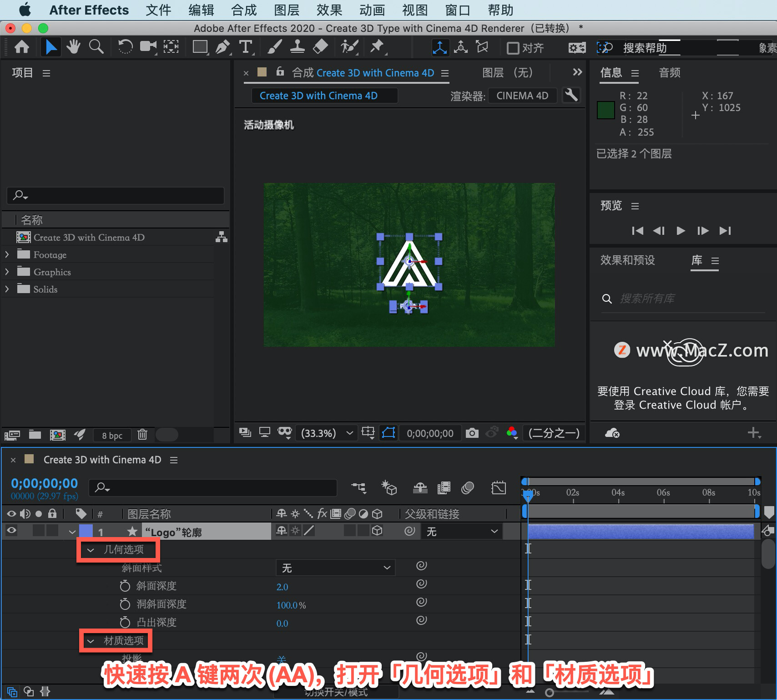Step to next frame in preview
This screenshot has height=700, width=777.
(703, 231)
